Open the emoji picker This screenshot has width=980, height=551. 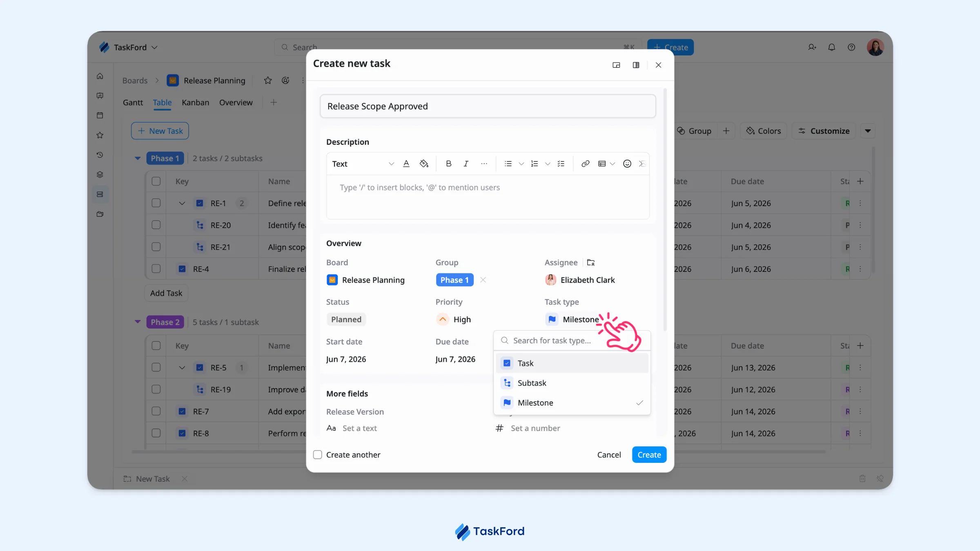pyautogui.click(x=627, y=164)
